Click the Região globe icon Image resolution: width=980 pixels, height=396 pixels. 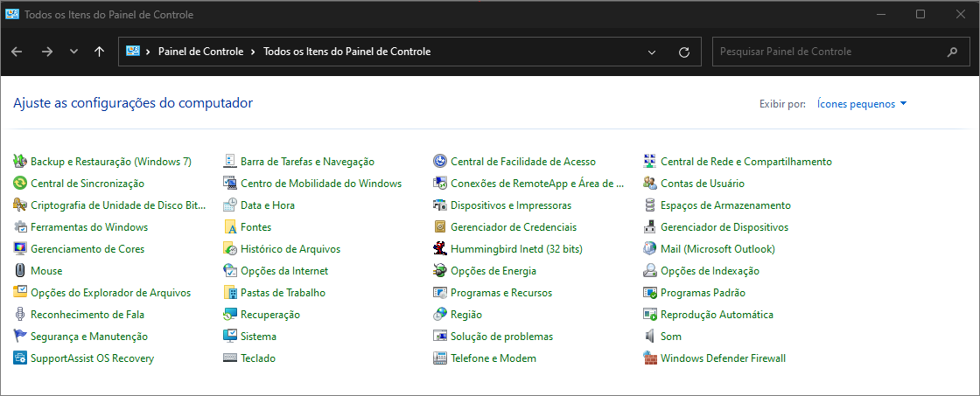pyautogui.click(x=440, y=315)
